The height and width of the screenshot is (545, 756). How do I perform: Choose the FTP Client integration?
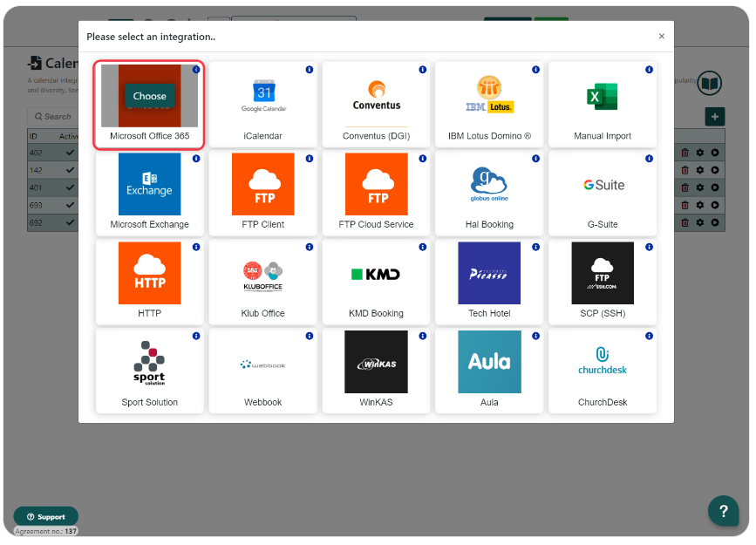coord(262,193)
